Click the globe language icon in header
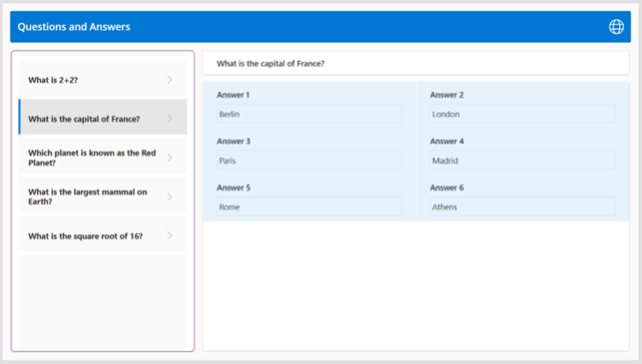The height and width of the screenshot is (364, 642). (x=616, y=27)
